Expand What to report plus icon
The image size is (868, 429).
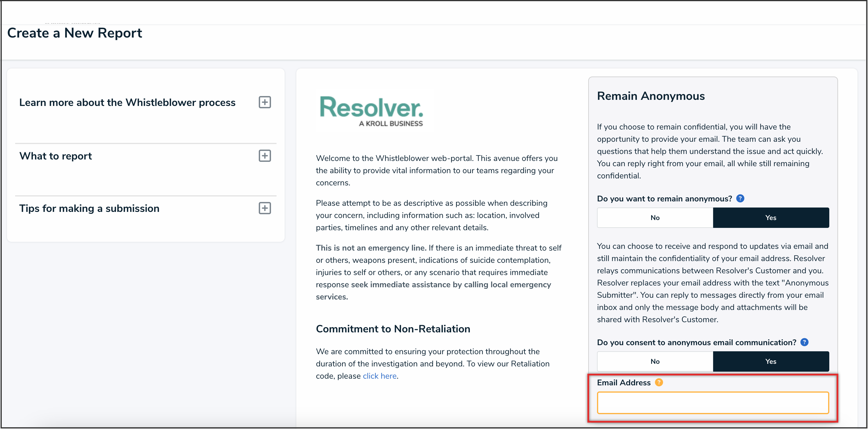[265, 156]
